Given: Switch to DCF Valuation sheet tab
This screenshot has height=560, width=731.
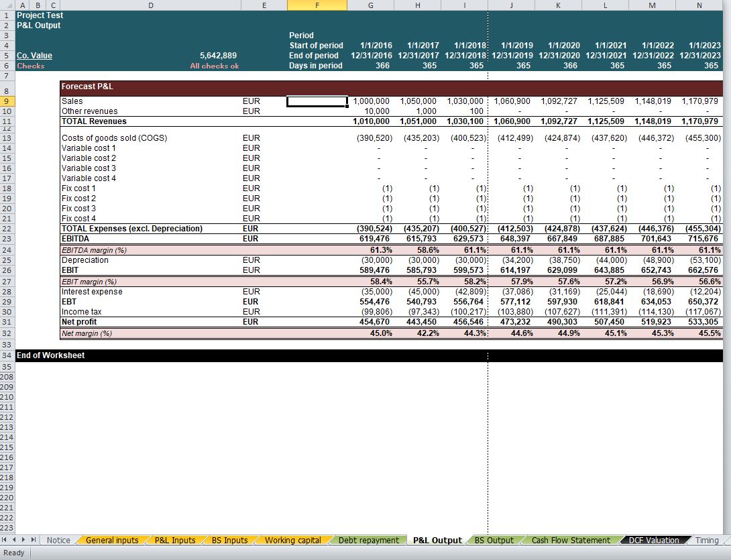Looking at the screenshot, I should [654, 540].
